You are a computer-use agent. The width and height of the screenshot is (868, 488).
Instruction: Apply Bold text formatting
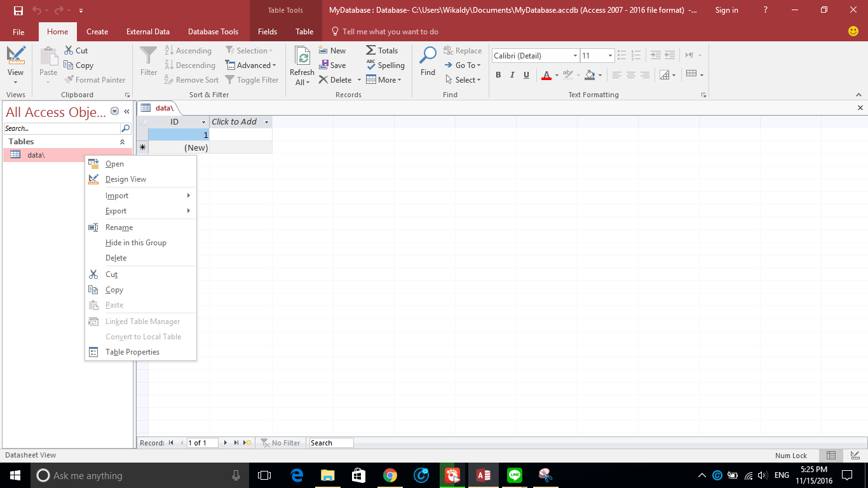point(498,75)
